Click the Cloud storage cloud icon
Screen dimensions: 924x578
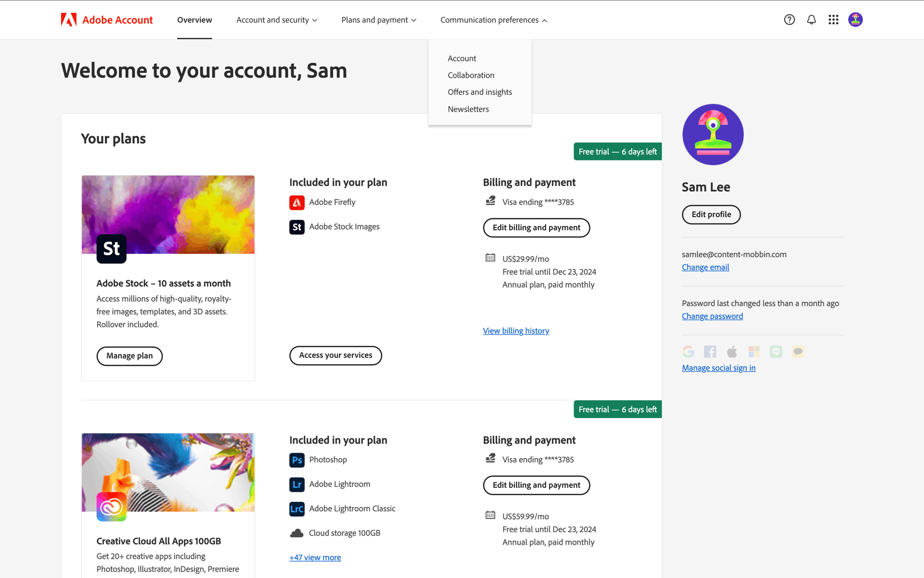coord(297,533)
